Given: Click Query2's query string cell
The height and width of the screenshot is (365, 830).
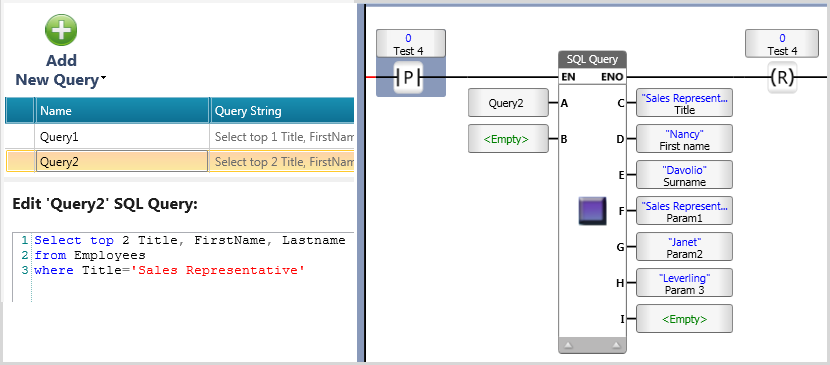Looking at the screenshot, I should click(x=282, y=162).
